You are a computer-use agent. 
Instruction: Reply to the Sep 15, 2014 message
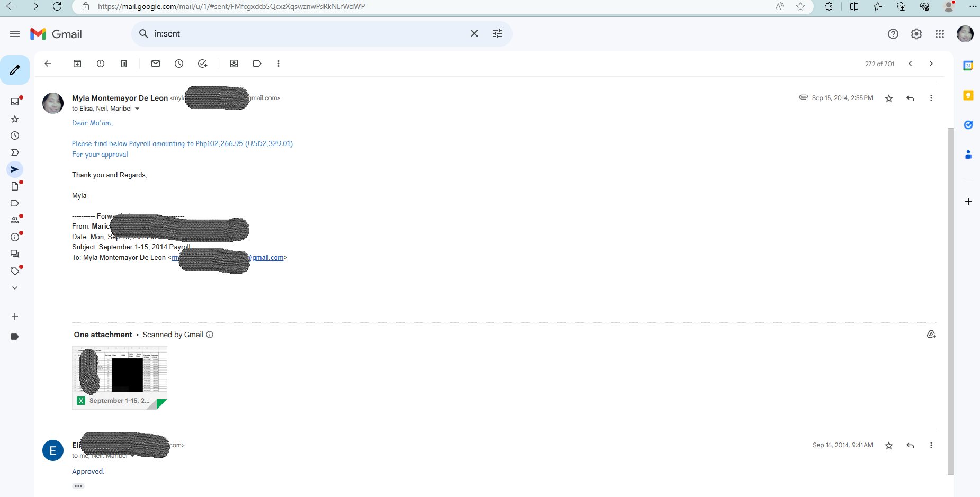[910, 98]
